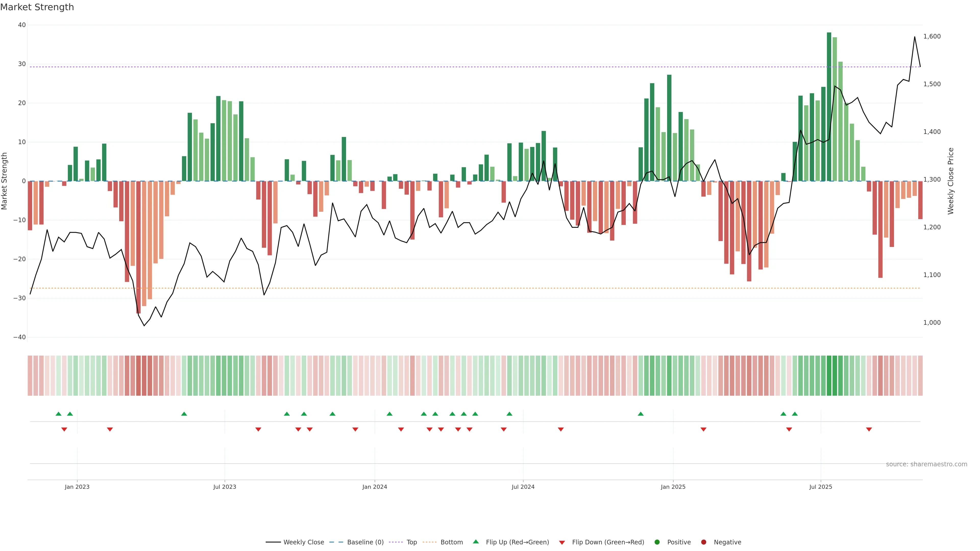Click the 1,600 right axis tick label

coord(932,36)
